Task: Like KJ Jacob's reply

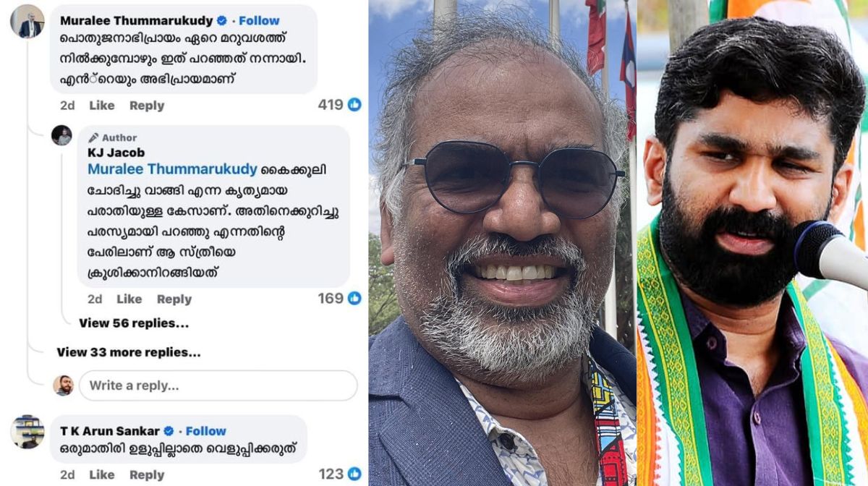Action: point(129,299)
